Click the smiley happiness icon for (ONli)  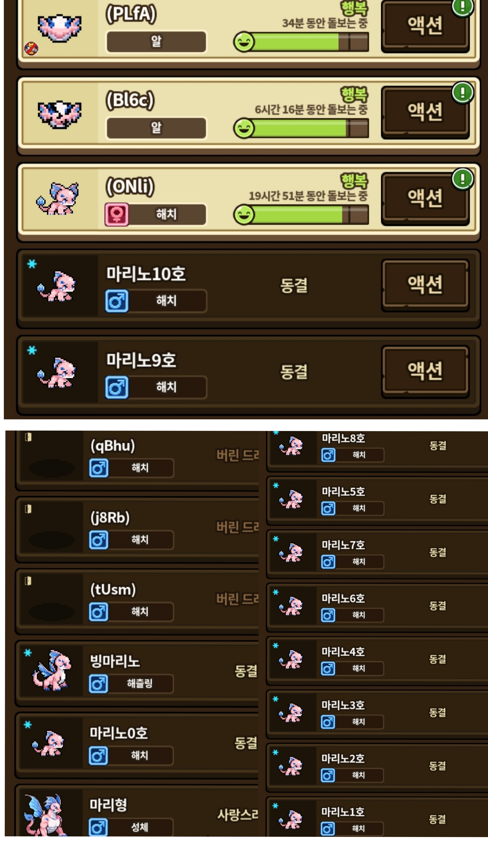tap(244, 215)
